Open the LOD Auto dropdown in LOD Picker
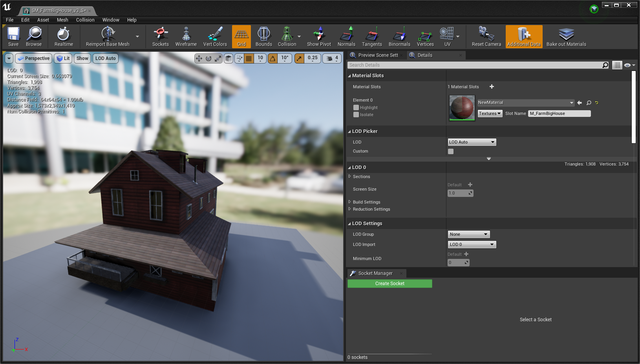640x364 pixels. pos(472,142)
